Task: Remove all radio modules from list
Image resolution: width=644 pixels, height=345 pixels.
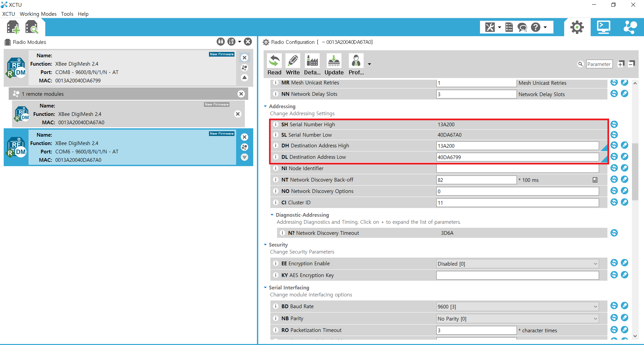Action: [x=248, y=42]
